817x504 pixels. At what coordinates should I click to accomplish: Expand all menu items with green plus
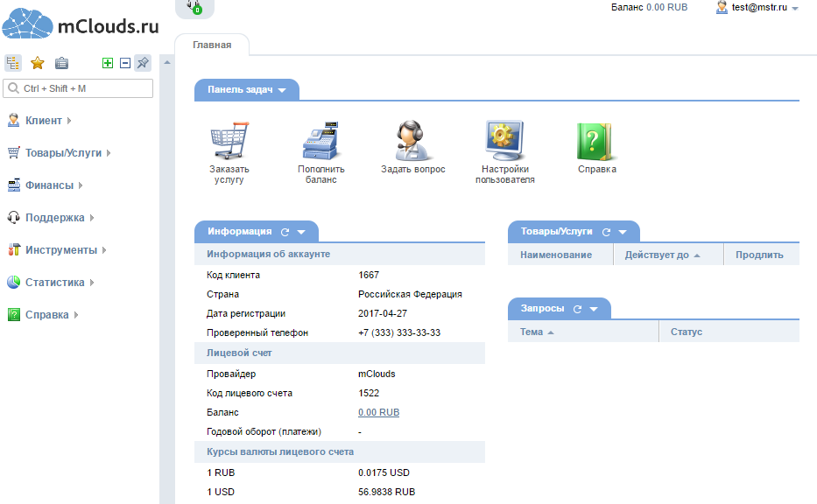pyautogui.click(x=108, y=63)
